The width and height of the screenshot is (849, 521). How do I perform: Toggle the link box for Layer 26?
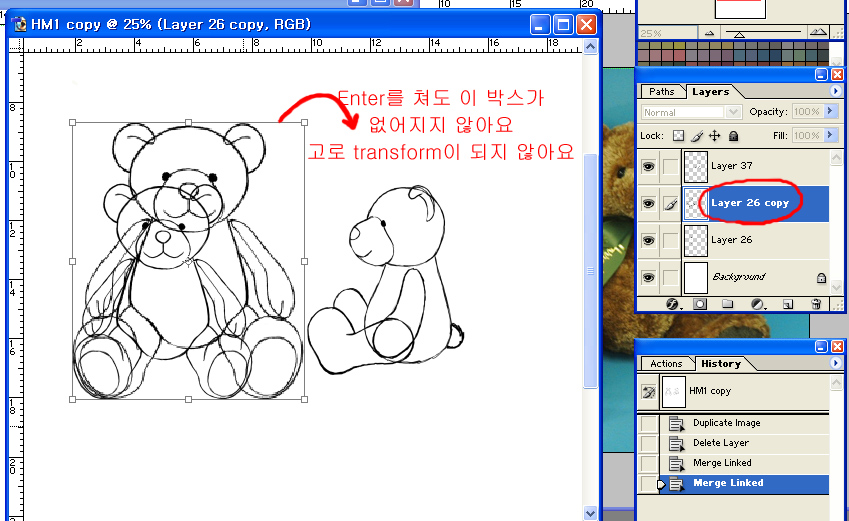coord(669,240)
